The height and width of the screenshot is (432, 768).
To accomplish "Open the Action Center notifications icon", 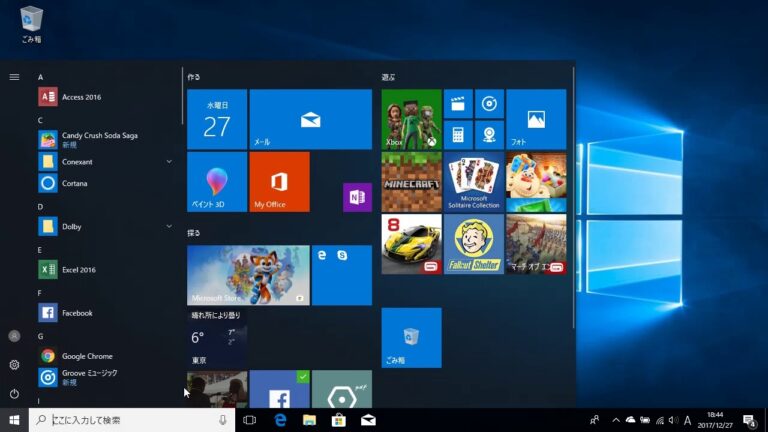I will pos(750,421).
